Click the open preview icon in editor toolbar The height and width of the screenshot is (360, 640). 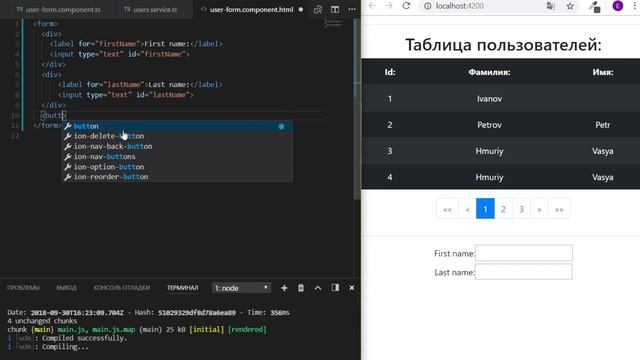[318, 9]
